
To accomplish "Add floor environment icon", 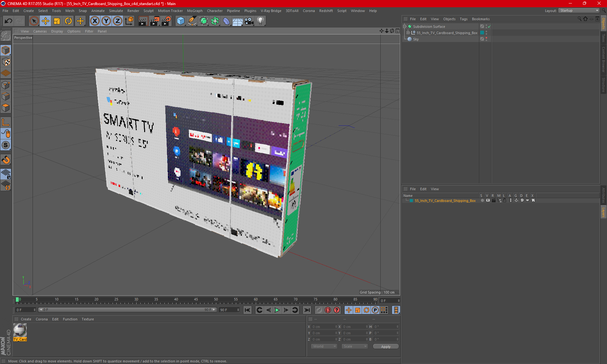I will click(x=237, y=21).
